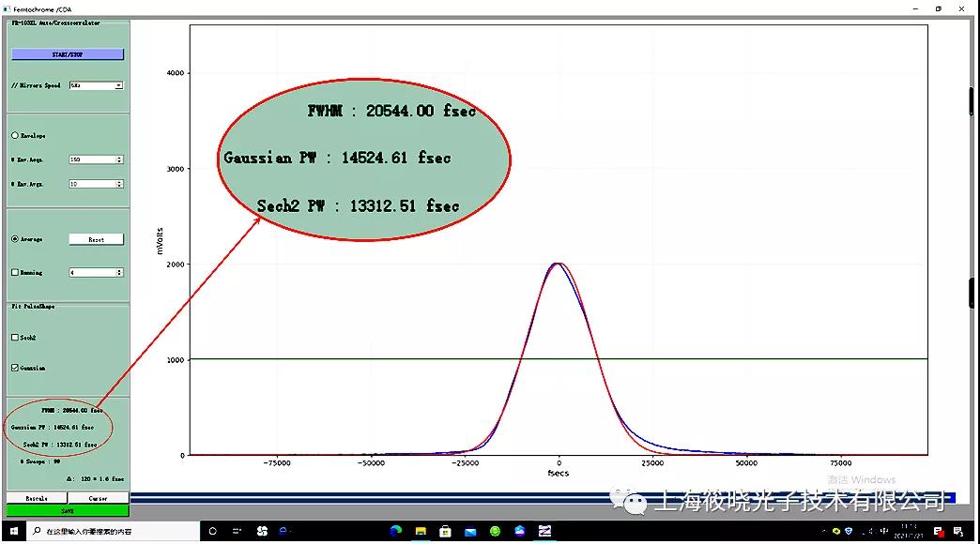Open Microsoft Edge from the taskbar
The width and height of the screenshot is (980, 544).
[395, 531]
